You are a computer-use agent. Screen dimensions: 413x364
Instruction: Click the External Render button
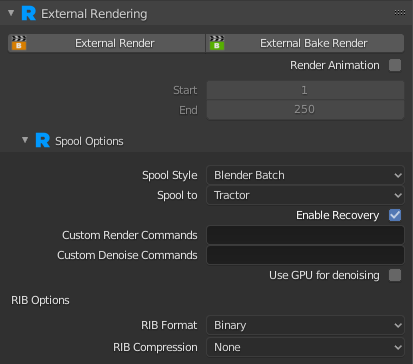pos(107,43)
